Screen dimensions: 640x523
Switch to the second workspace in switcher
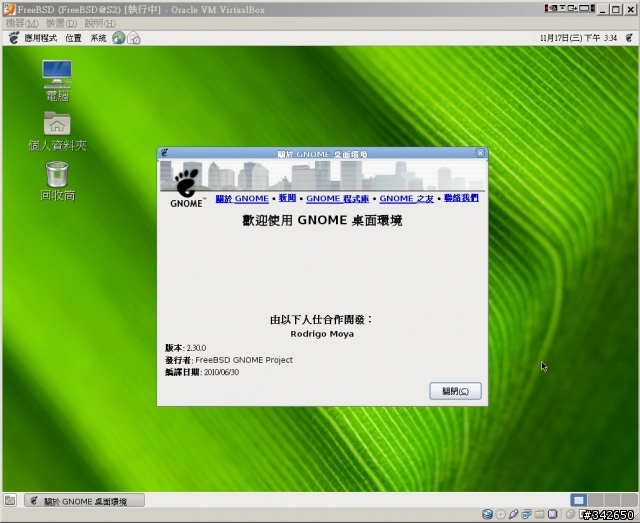[x=596, y=500]
